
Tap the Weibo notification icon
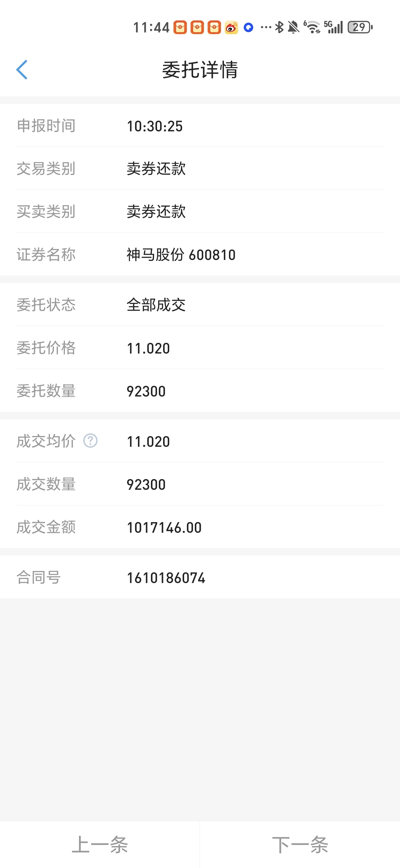click(x=231, y=27)
